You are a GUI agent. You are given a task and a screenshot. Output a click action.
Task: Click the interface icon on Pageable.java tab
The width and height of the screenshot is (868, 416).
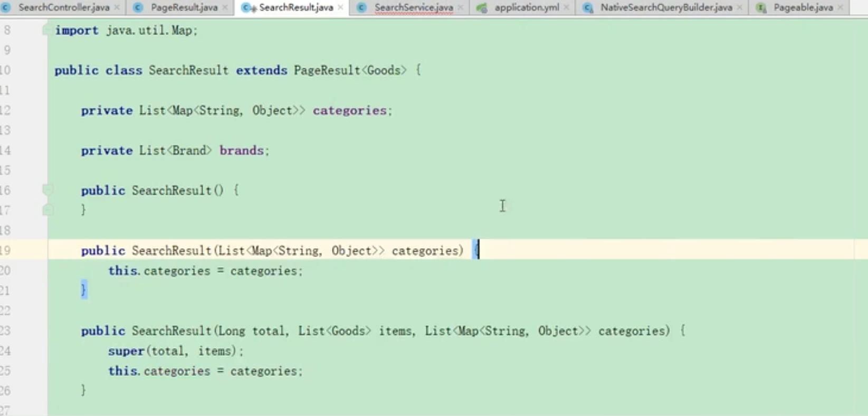coord(761,7)
